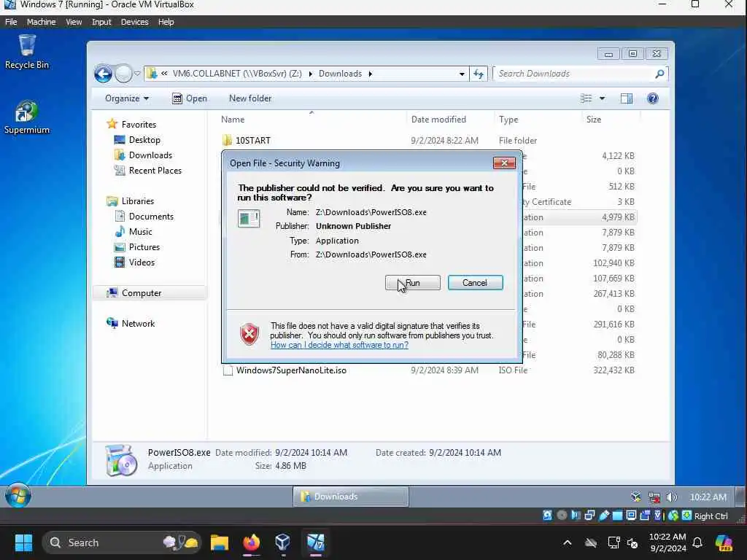Close the Security Warning dialog
747x560 pixels.
tap(504, 163)
